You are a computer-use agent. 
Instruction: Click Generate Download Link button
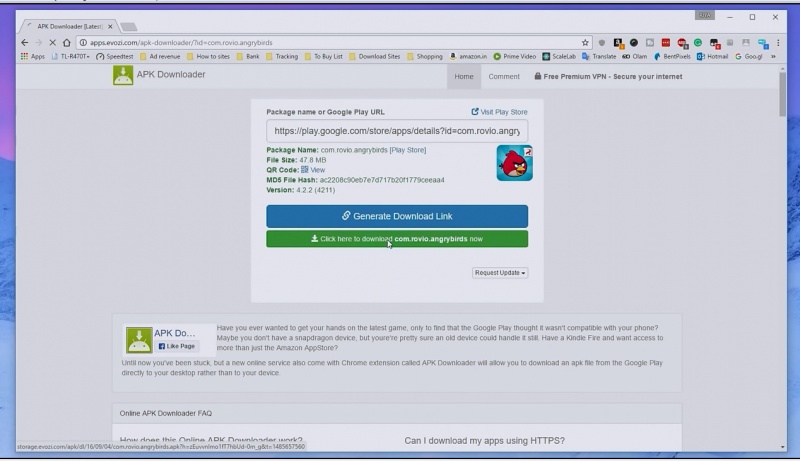click(x=397, y=216)
